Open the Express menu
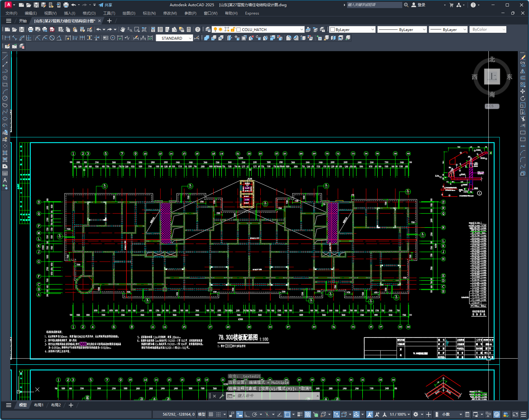Image resolution: width=529 pixels, height=420 pixels. 252,13
